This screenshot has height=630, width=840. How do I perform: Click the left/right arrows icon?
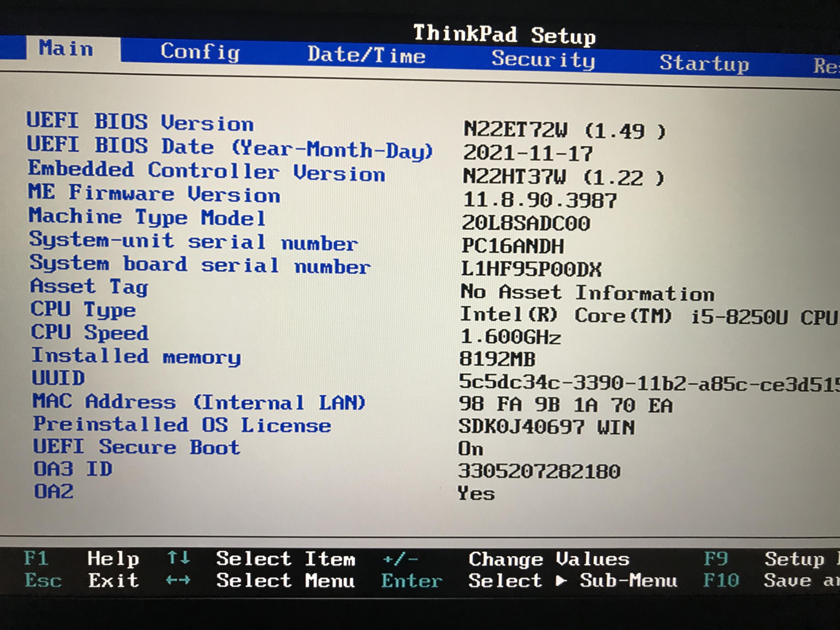[178, 580]
